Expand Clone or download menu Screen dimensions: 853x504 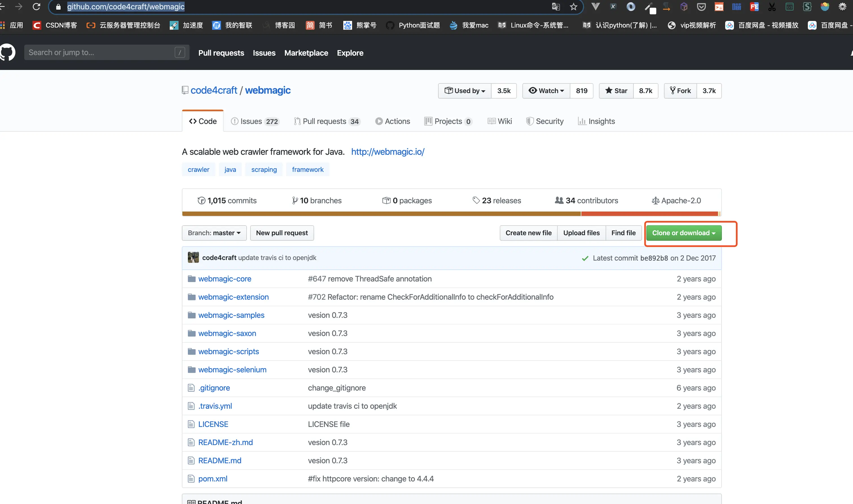point(683,233)
